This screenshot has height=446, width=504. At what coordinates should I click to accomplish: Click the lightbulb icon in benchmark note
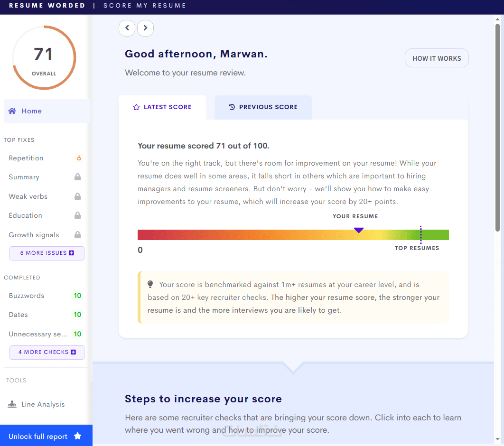tap(150, 284)
